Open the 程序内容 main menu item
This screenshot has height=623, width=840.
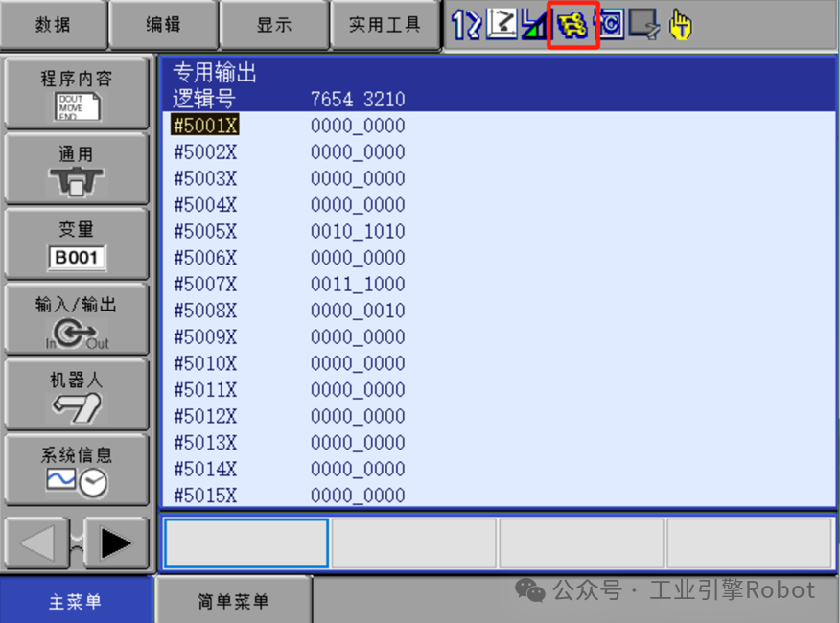[x=77, y=93]
